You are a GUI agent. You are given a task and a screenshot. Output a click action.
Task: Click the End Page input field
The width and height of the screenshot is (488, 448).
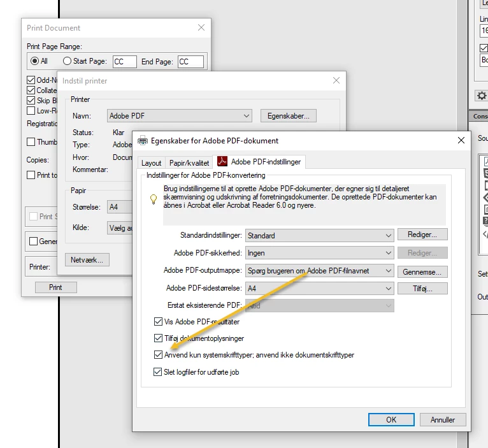[190, 61]
